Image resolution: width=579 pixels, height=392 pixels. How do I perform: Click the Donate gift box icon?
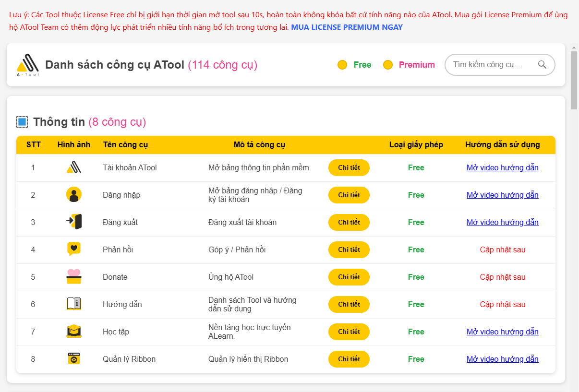73,277
